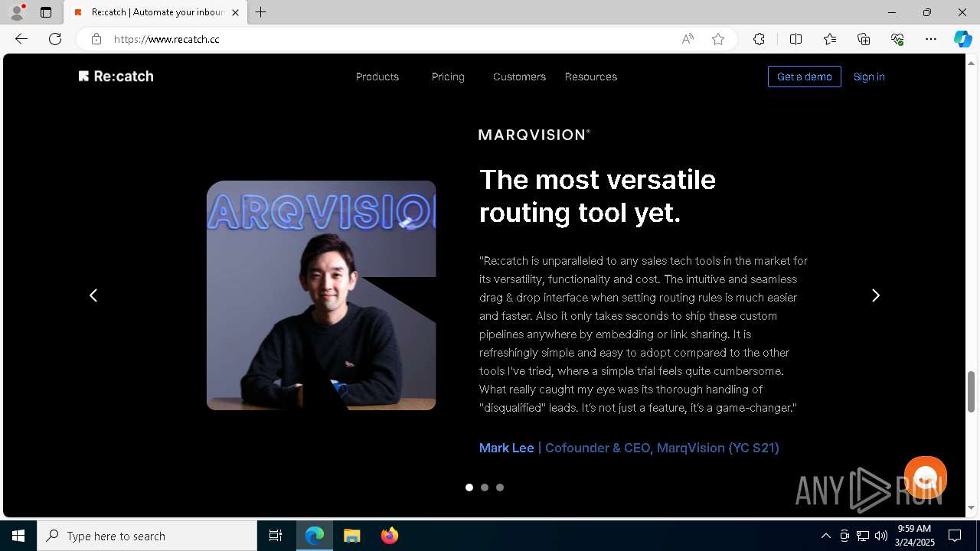Open the orange chat widget
The image size is (980, 551).
click(x=926, y=478)
